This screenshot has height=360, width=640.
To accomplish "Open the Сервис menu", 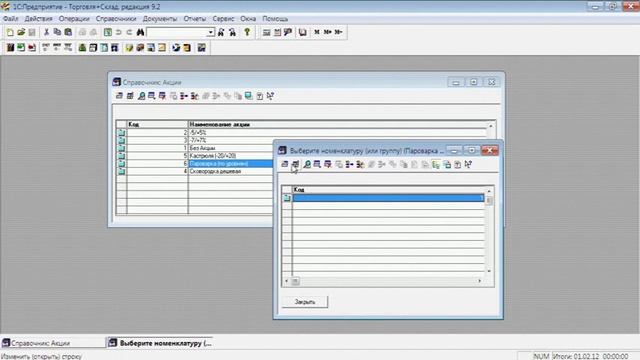I will [x=223, y=19].
